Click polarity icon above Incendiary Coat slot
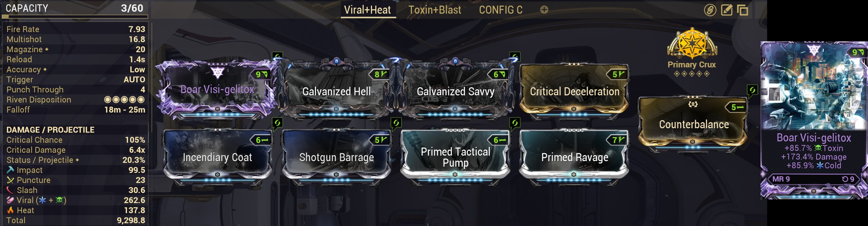This screenshot has height=226, width=868. (277, 123)
